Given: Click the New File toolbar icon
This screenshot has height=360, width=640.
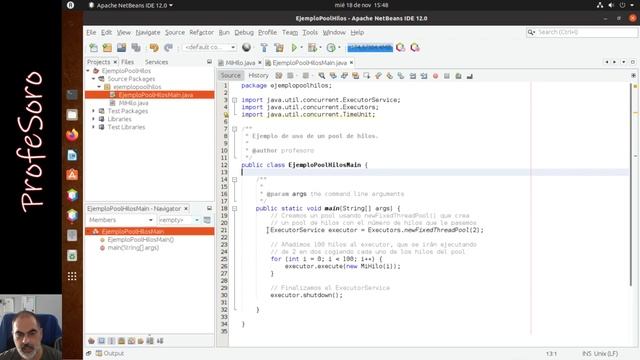Looking at the screenshot, I should tap(93, 47).
